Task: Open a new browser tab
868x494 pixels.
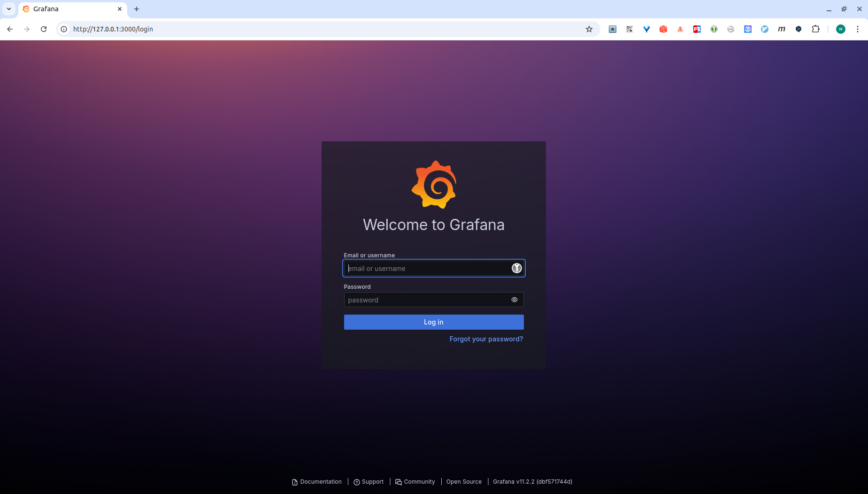Action: pos(137,9)
